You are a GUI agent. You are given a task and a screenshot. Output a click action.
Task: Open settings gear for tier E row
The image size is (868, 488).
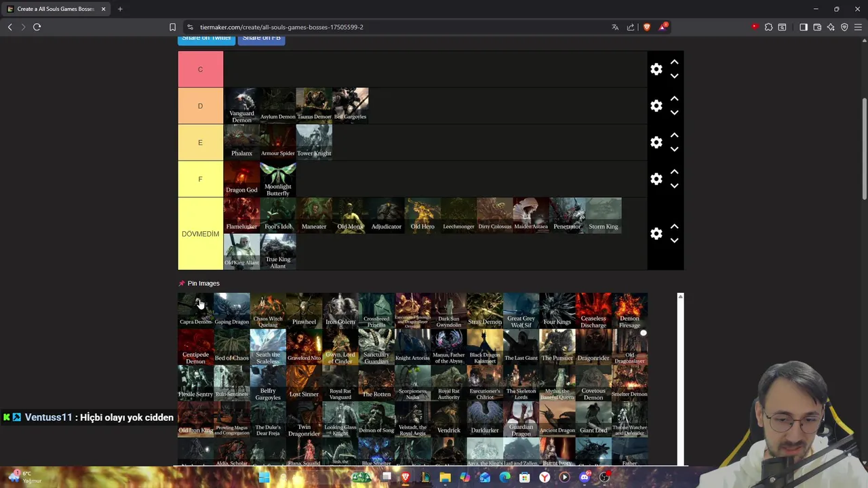tap(656, 142)
